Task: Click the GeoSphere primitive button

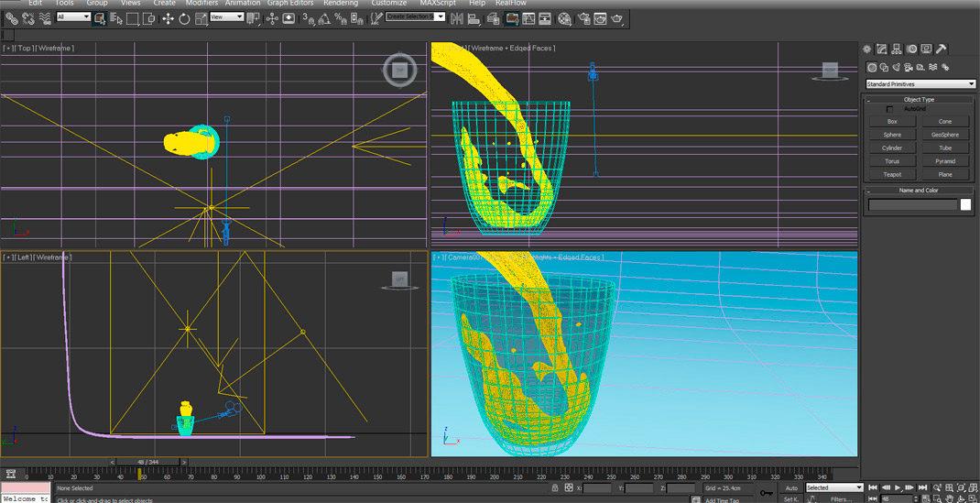Action: (x=945, y=135)
